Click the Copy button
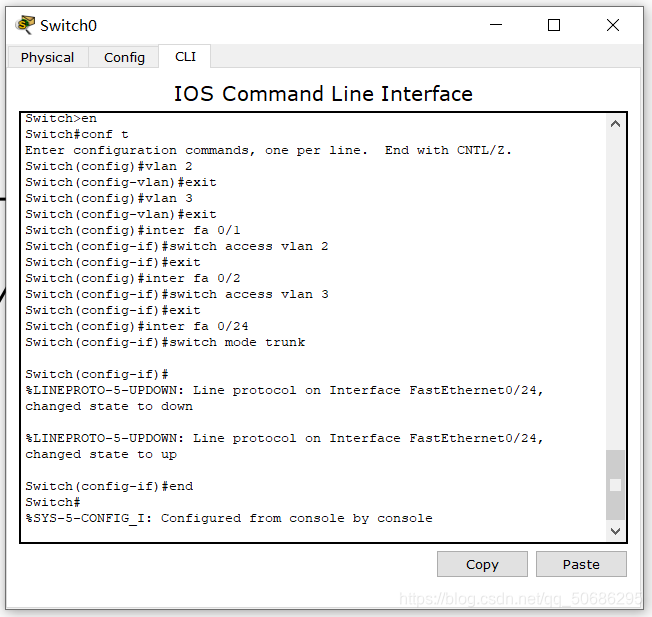This screenshot has height=617, width=652. pos(482,564)
